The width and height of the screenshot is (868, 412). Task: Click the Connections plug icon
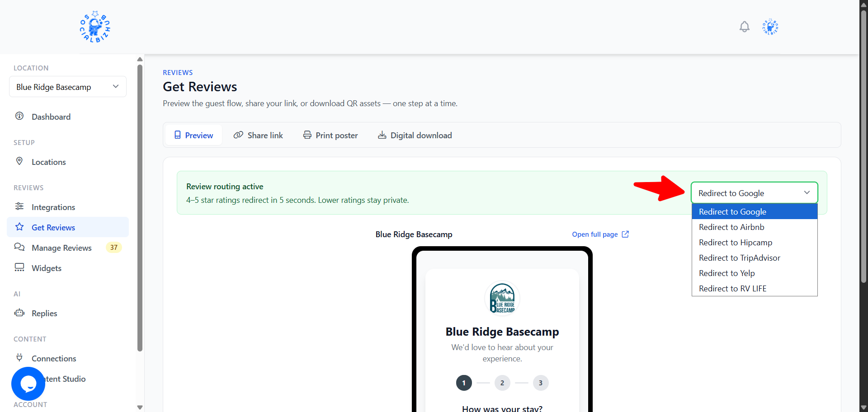coord(19,358)
